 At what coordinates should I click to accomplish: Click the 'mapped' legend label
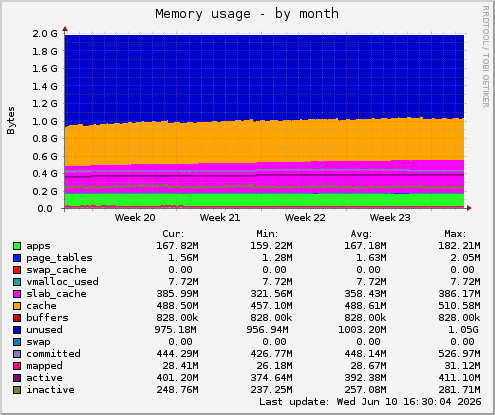point(44,366)
